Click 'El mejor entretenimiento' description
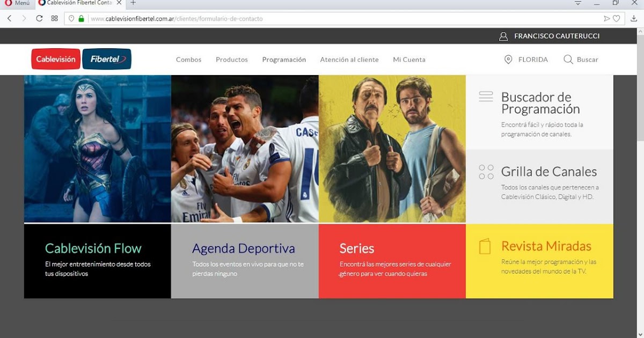The image size is (644, 338). (x=98, y=269)
